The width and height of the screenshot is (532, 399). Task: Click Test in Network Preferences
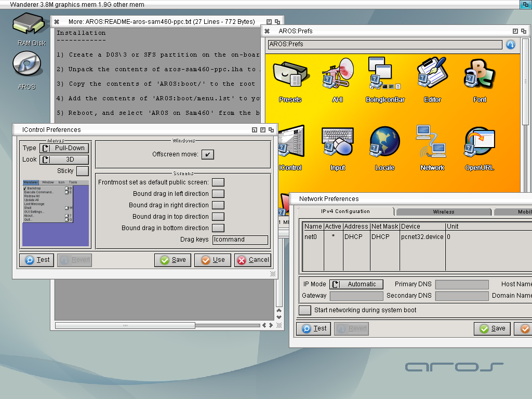pyautogui.click(x=313, y=328)
